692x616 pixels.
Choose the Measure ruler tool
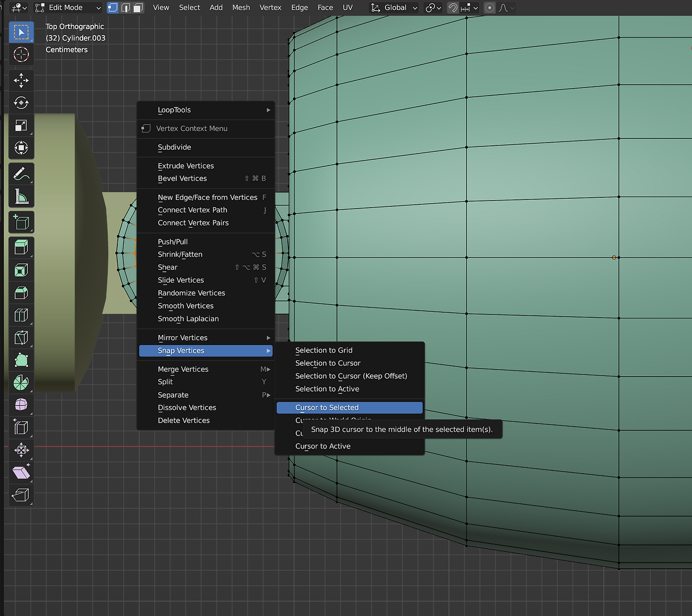21,197
